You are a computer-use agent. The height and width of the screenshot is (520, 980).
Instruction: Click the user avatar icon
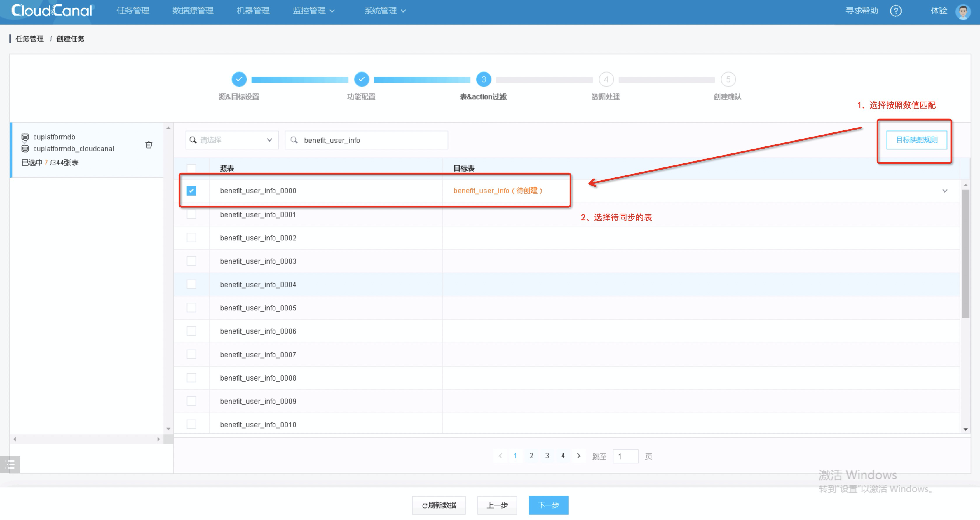click(x=963, y=11)
